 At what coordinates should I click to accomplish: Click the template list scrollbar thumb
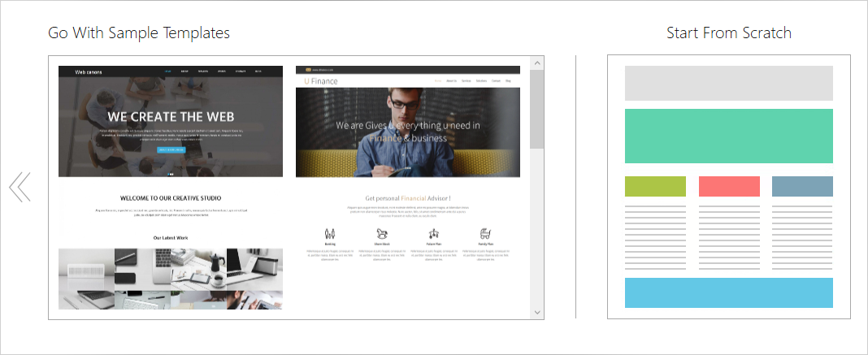(x=536, y=108)
